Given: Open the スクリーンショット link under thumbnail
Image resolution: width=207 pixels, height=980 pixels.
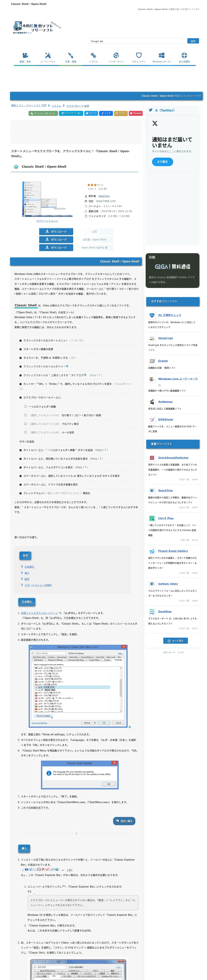Looking at the screenshot, I should (47, 221).
